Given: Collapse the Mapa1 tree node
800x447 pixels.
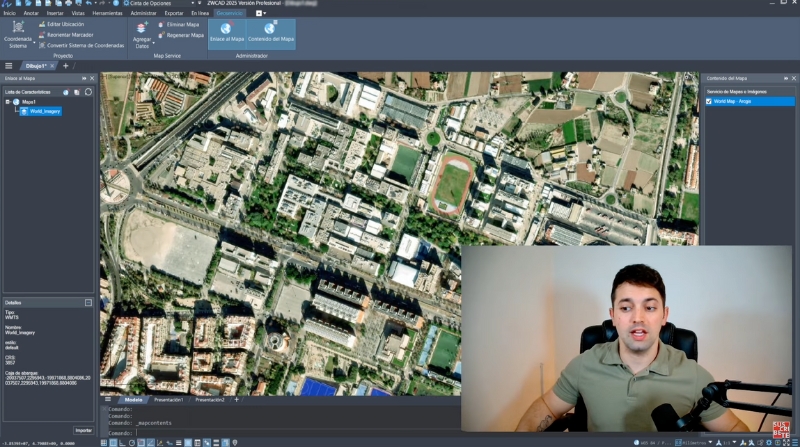Looking at the screenshot, I should (7, 102).
